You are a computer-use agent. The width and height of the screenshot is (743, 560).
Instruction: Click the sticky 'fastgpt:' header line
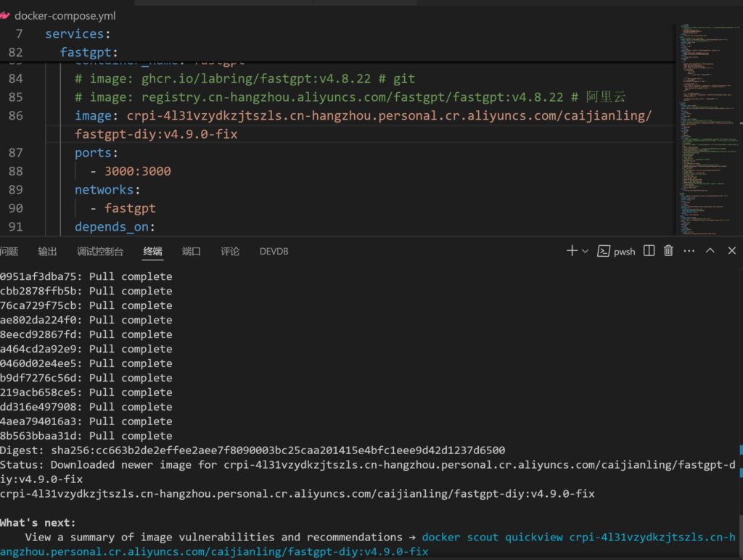tap(89, 52)
